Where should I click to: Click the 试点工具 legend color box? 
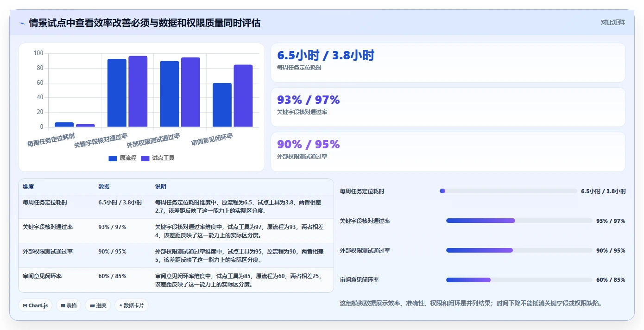(145, 158)
